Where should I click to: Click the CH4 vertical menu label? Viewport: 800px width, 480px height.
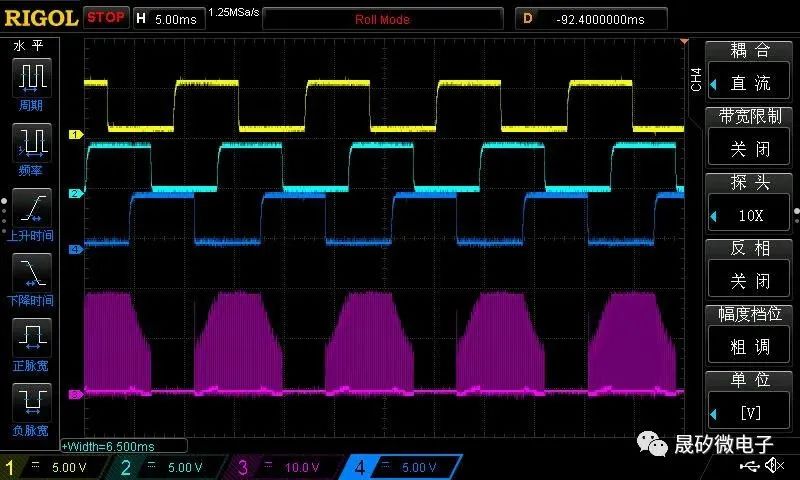(696, 80)
